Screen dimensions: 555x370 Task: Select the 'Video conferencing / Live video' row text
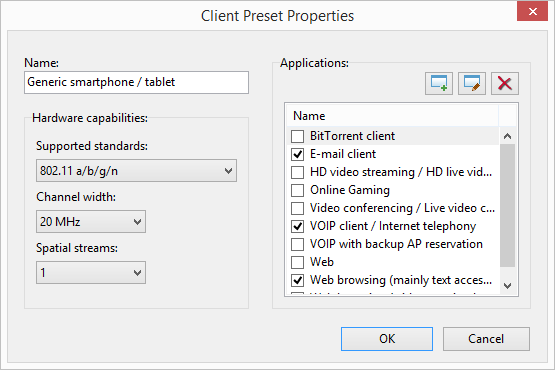coord(402,208)
